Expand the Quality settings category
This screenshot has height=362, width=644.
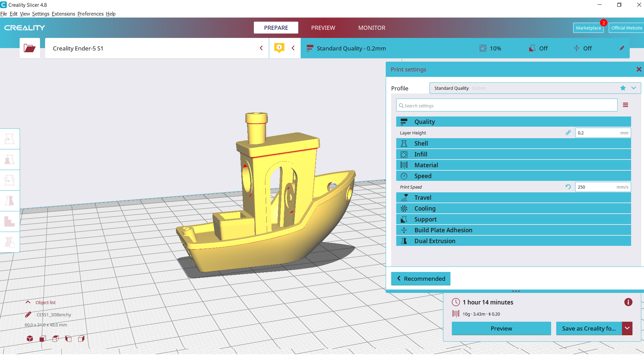click(514, 122)
